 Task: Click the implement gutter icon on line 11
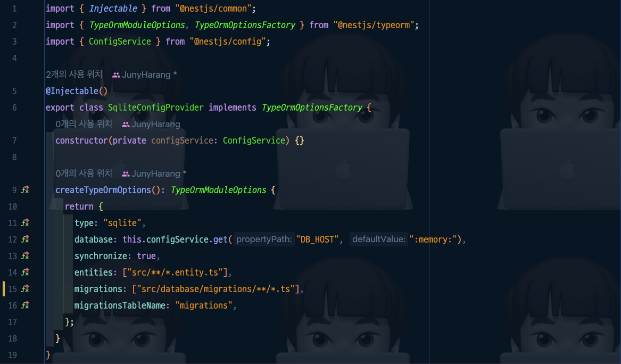click(26, 222)
